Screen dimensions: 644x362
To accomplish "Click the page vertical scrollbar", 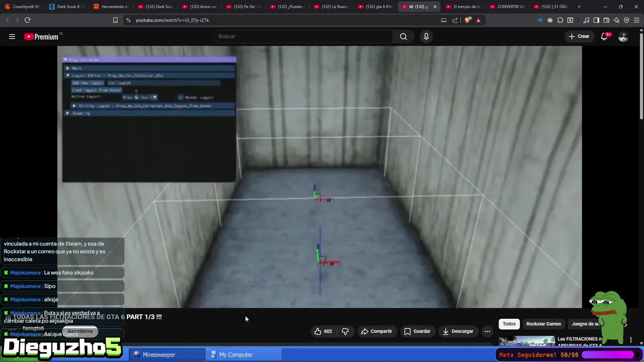I will [641, 75].
